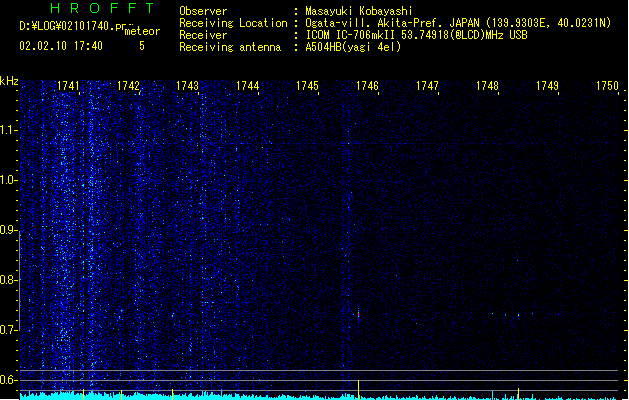Viewport: 629px width, 400px height.
Task: Click observer name Masayuki Kobayashi
Action: click(358, 11)
